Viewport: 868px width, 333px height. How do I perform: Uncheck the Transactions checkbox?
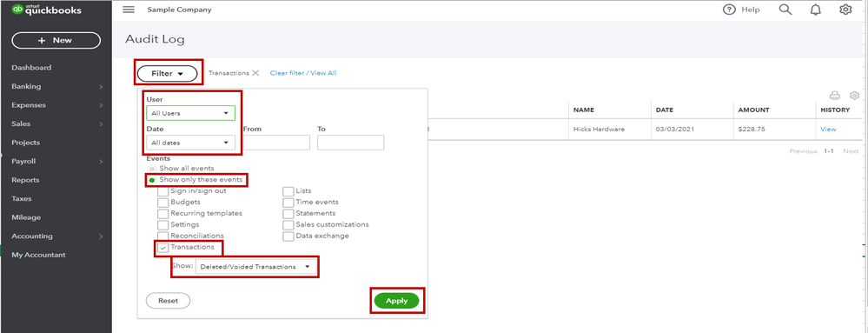click(162, 248)
